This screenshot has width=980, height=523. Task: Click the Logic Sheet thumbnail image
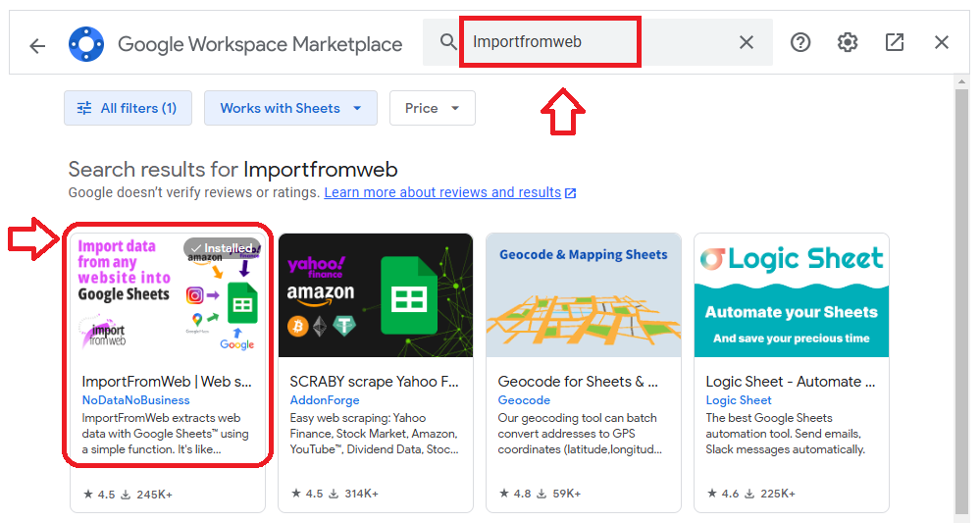point(792,295)
